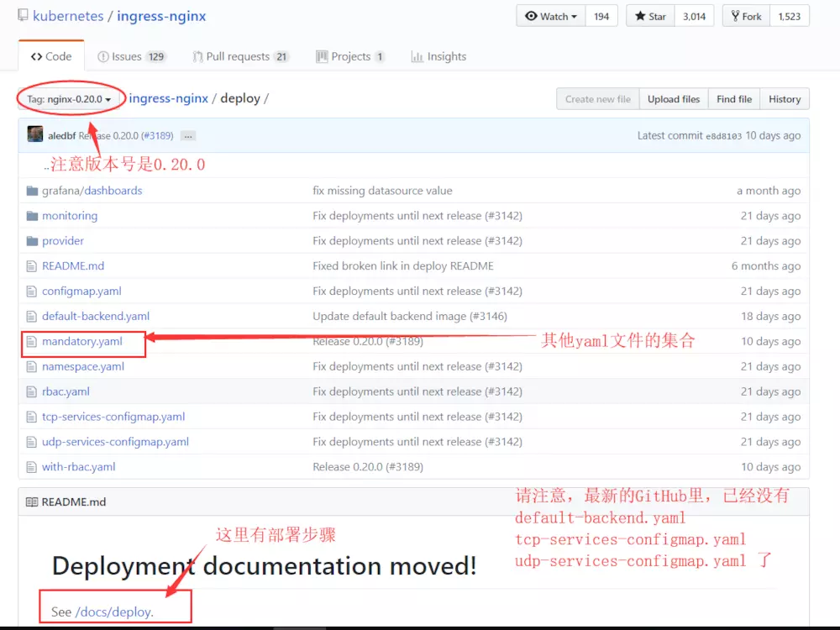840x630 pixels.
Task: Open 'Release 0.20.0 (#3189)' commit for with-rbac.yaml
Action: click(x=368, y=467)
